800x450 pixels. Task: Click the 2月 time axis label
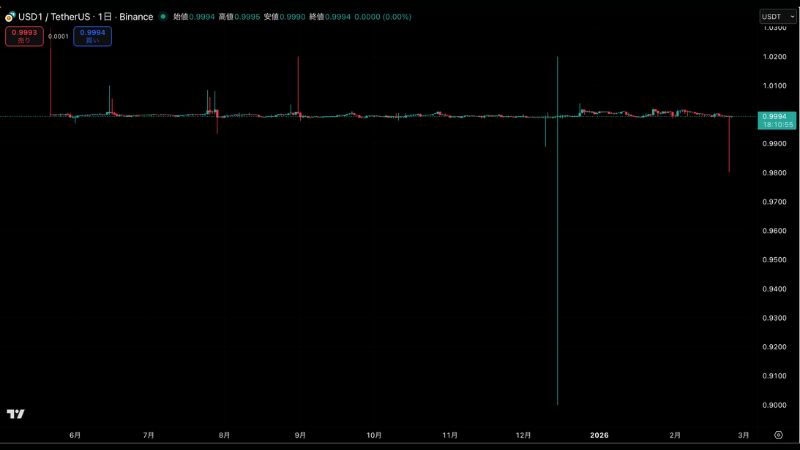675,435
